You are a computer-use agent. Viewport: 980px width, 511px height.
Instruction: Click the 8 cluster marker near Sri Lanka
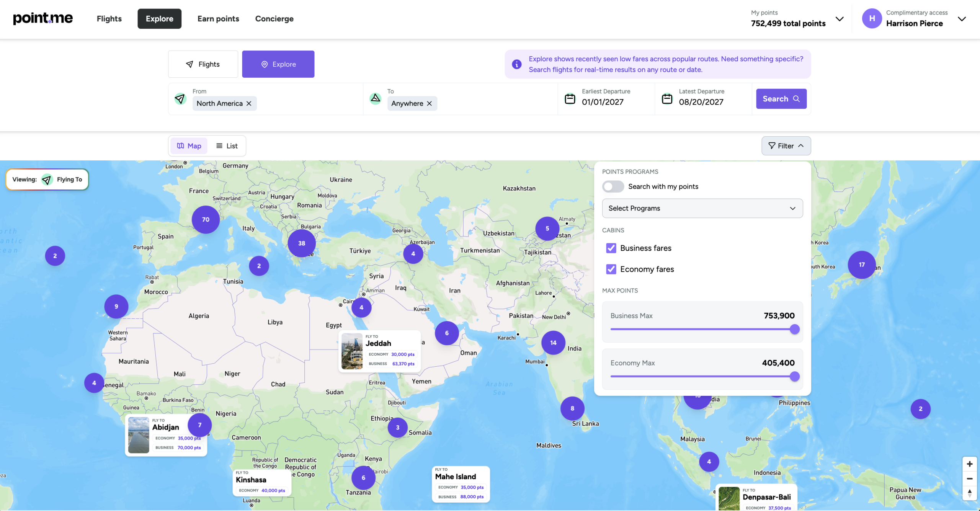(572, 408)
